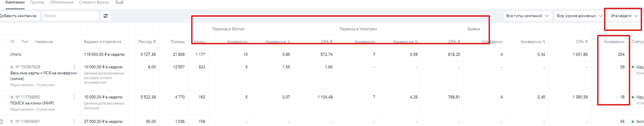The height and width of the screenshot is (126, 644).
Task: Open three-dot menu for campaign 117788892
Action: pyautogui.click(x=74, y=97)
